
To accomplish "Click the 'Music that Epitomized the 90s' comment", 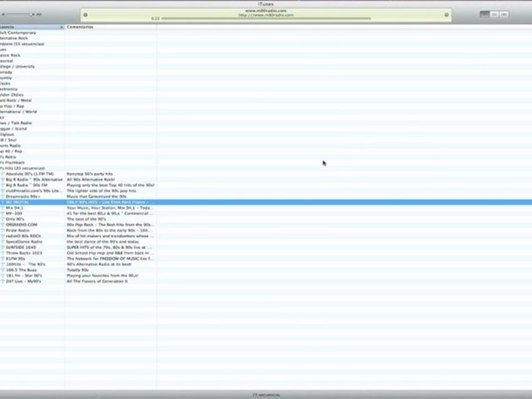I will (96, 196).
